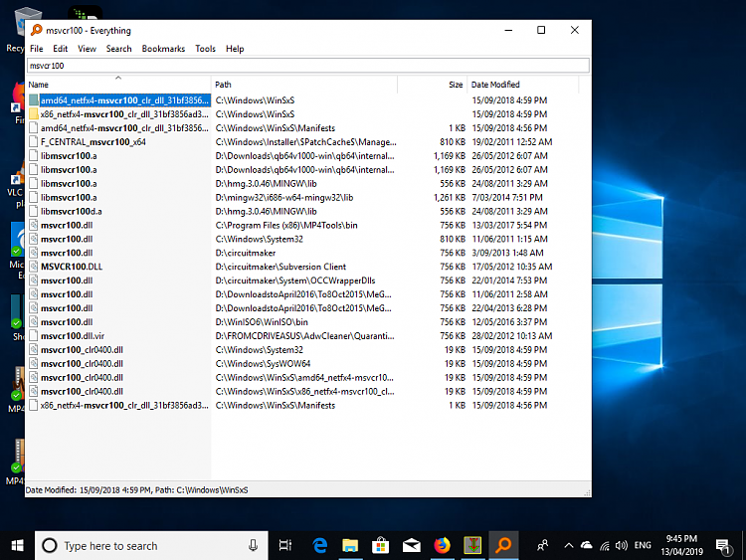Select msvcr100.dll dated 22/04/2013 6:28 PM
The width and height of the screenshot is (746, 560).
67,308
